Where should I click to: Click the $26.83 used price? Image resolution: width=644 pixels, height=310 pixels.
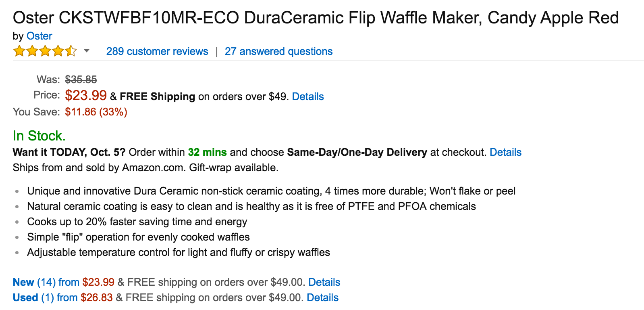point(97,297)
